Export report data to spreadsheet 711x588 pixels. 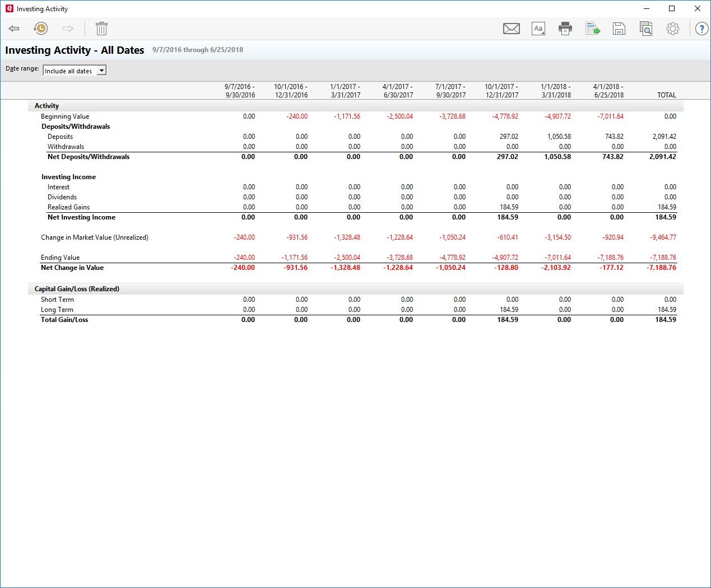point(592,29)
